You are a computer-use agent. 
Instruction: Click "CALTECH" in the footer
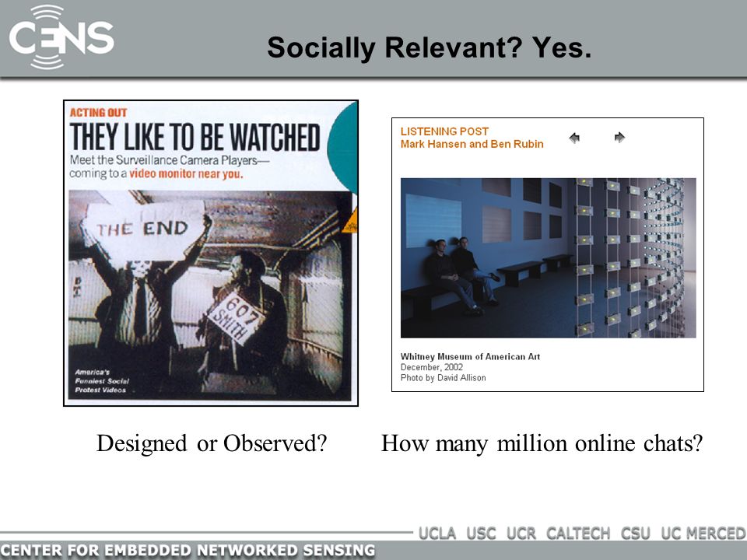click(578, 534)
